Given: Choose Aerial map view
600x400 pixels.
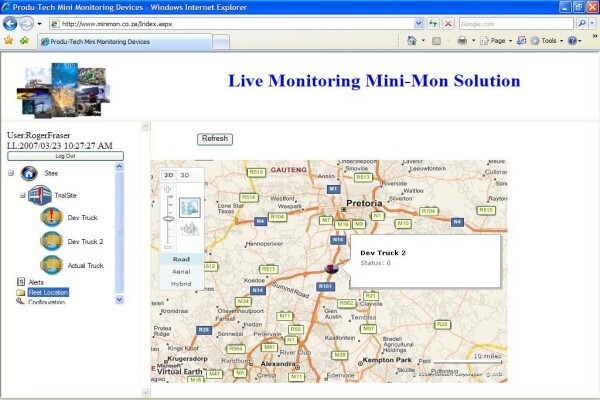Looking at the screenshot, I should 181,271.
